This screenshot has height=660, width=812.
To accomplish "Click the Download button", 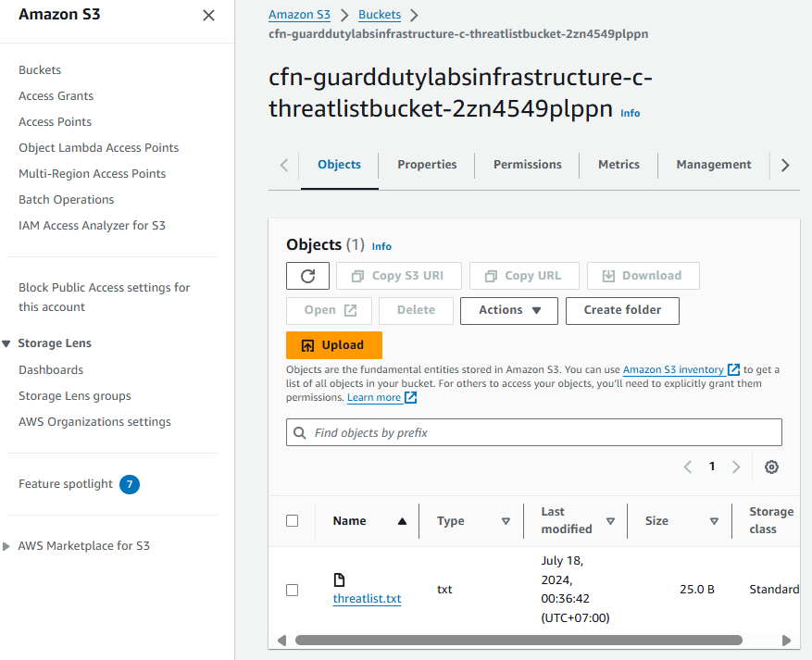I will [x=643, y=276].
